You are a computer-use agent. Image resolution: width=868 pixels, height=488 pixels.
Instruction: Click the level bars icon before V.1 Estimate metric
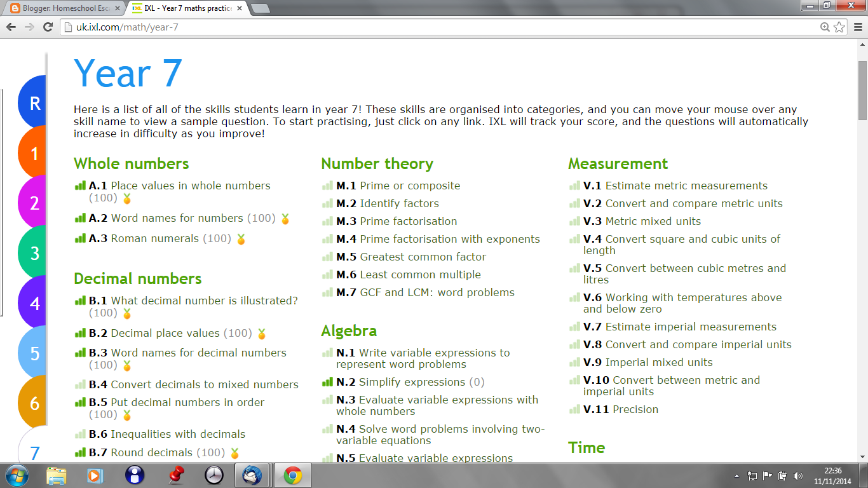pos(574,186)
